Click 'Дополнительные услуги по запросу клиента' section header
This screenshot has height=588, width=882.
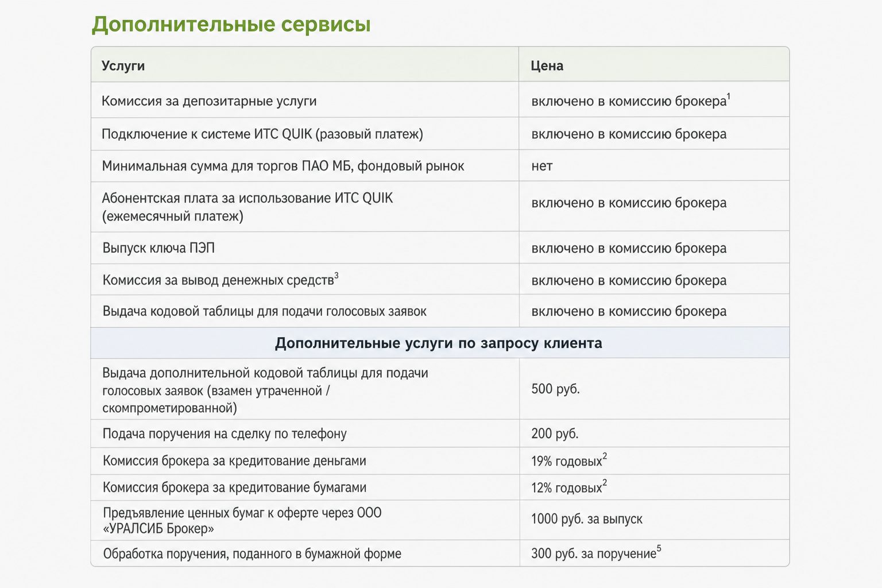tap(439, 343)
